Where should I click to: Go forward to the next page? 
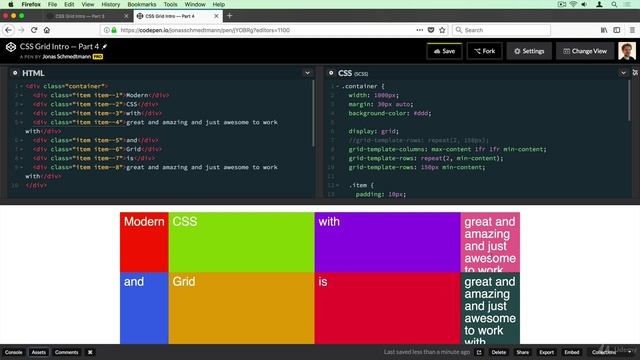21,30
